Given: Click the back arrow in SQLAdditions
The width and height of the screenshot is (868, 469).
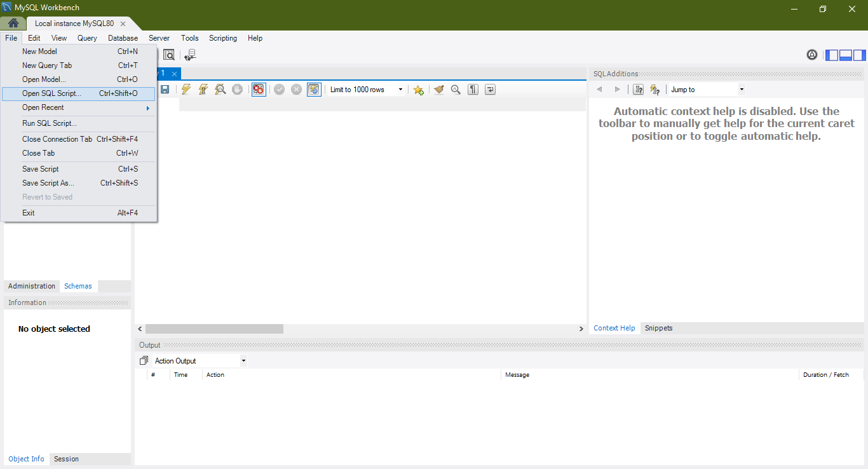Looking at the screenshot, I should (x=599, y=90).
